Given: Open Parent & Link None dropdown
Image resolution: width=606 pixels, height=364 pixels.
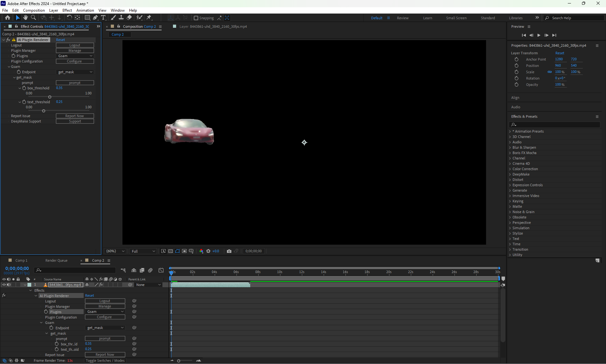Looking at the screenshot, I should click(148, 285).
